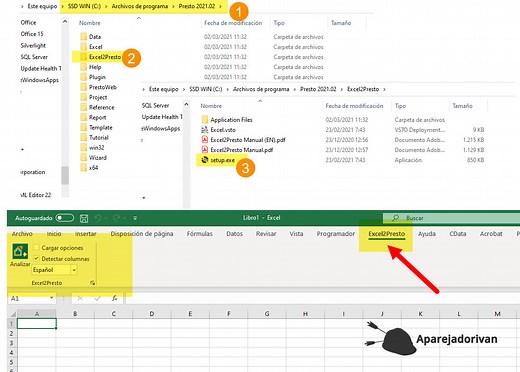Click the Plugin folder icon

pyautogui.click(x=83, y=77)
